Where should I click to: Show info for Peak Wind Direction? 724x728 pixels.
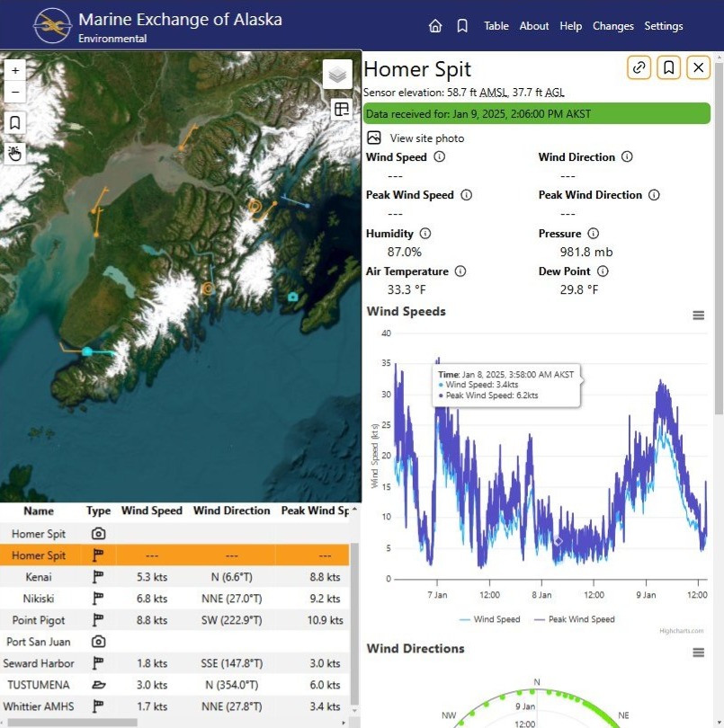click(x=654, y=195)
